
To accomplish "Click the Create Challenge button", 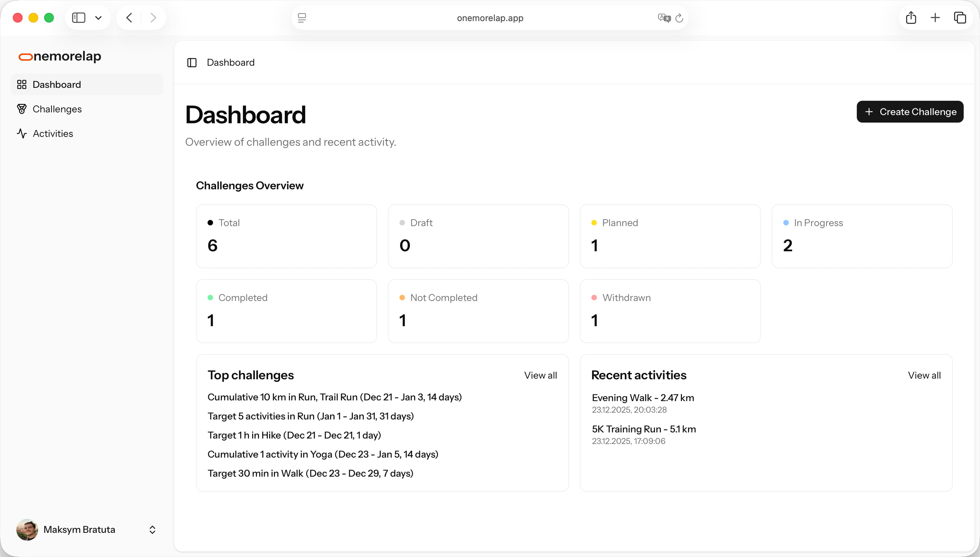I will [x=910, y=112].
